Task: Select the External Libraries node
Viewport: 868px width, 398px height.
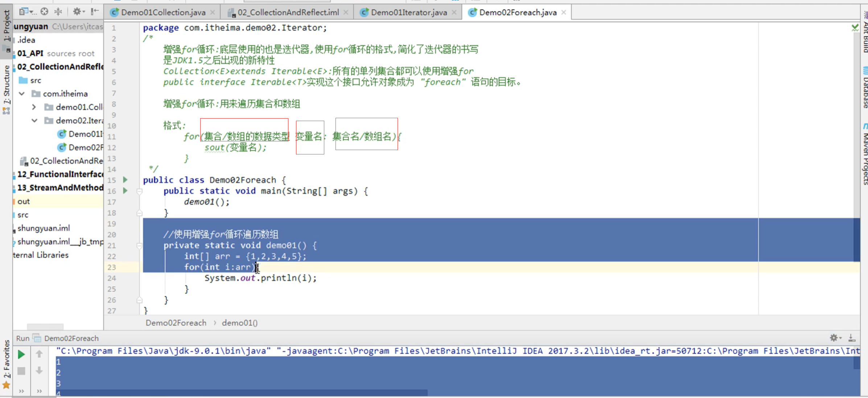Action: pyautogui.click(x=41, y=255)
